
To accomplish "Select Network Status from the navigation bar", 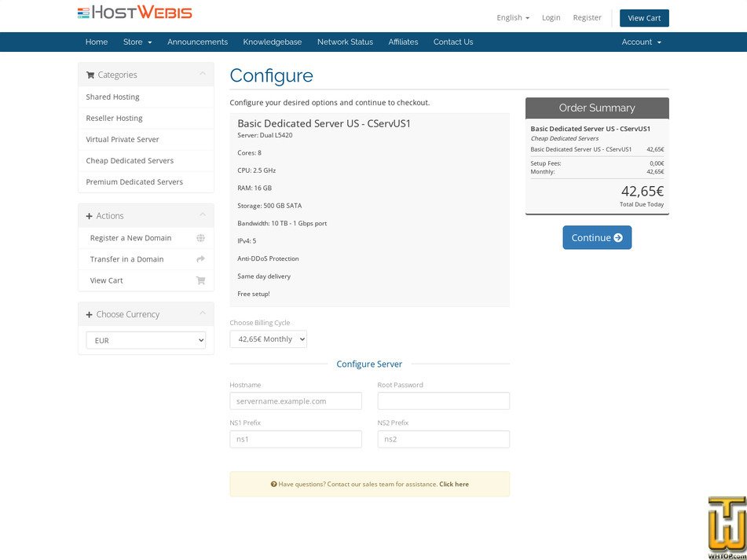I will [345, 42].
